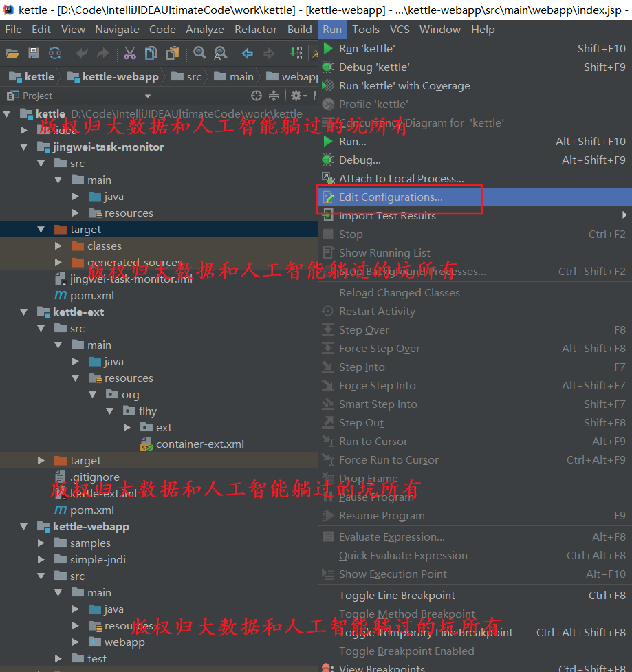The width and height of the screenshot is (632, 672).
Task: Click the Save All toolbar icon
Action: point(34,53)
